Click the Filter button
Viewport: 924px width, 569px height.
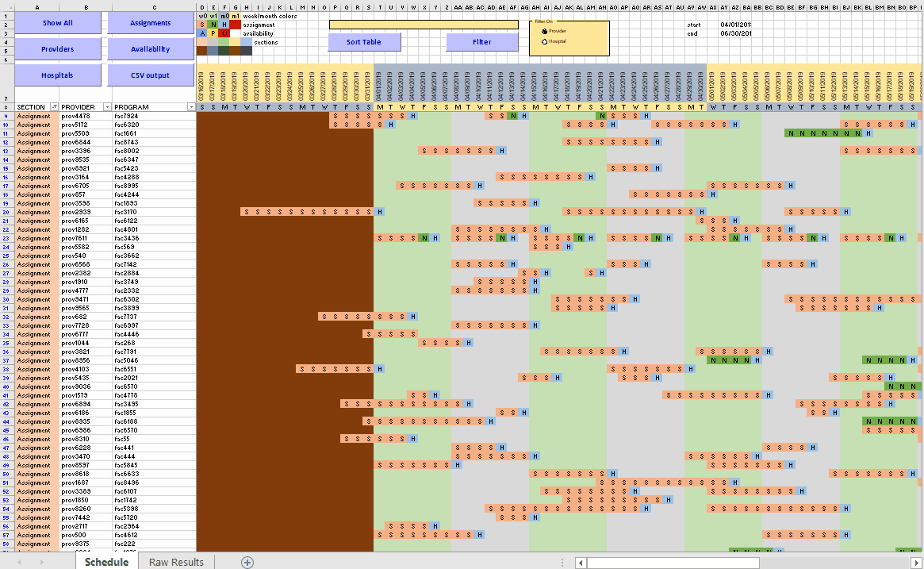coord(482,41)
